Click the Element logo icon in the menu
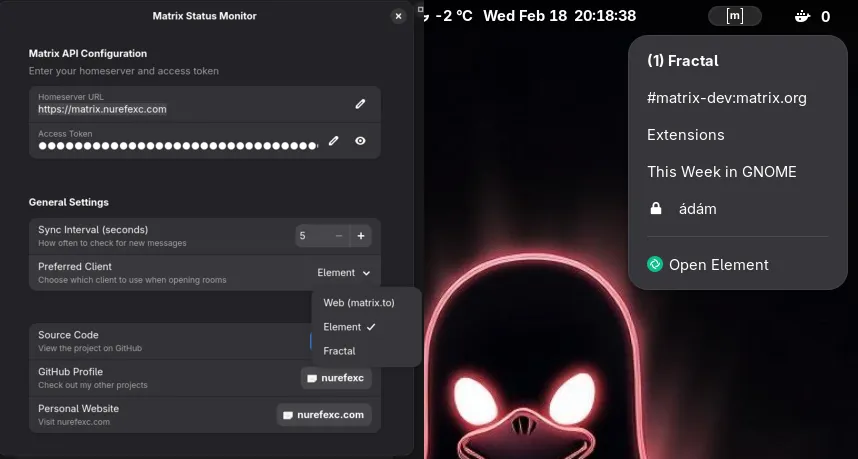 coord(655,265)
